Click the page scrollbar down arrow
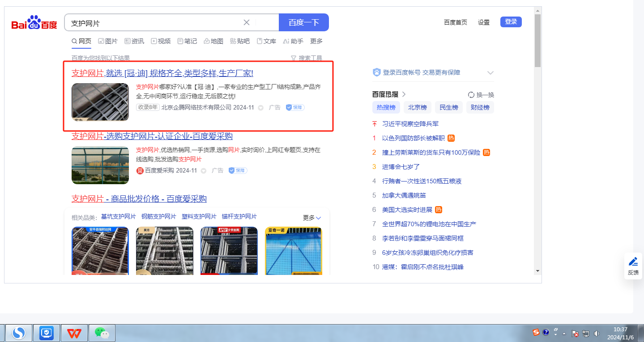The height and width of the screenshot is (342, 644). 537,271
